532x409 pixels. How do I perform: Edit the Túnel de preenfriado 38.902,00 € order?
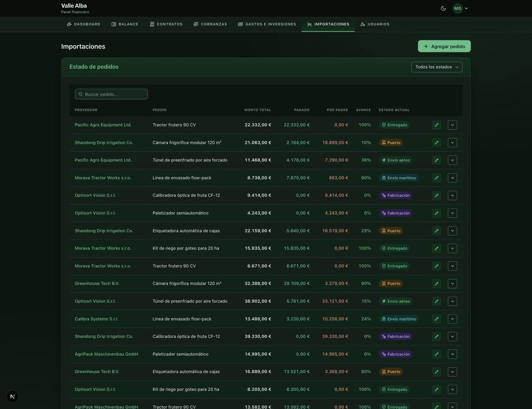[436, 301]
